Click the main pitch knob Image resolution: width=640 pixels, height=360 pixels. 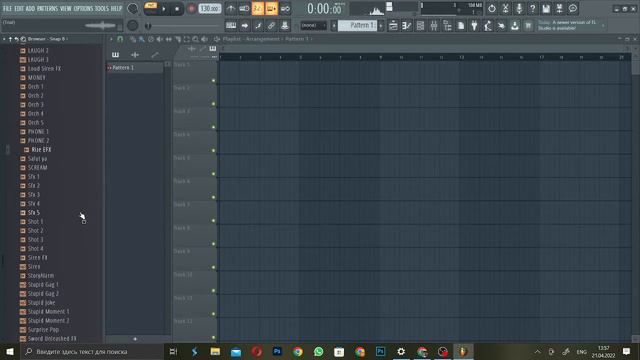[x=133, y=25]
